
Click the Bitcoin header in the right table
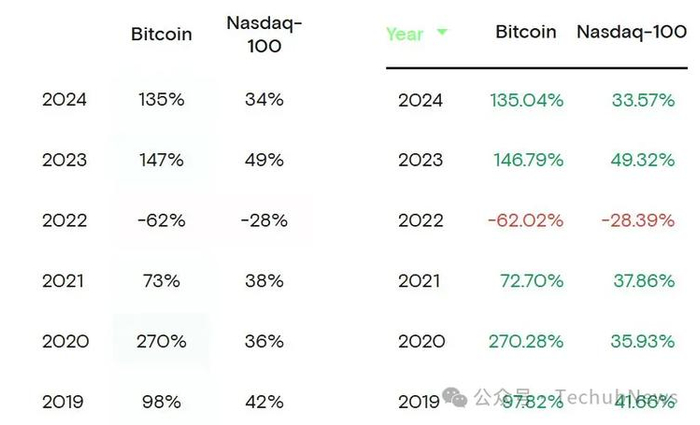(526, 32)
